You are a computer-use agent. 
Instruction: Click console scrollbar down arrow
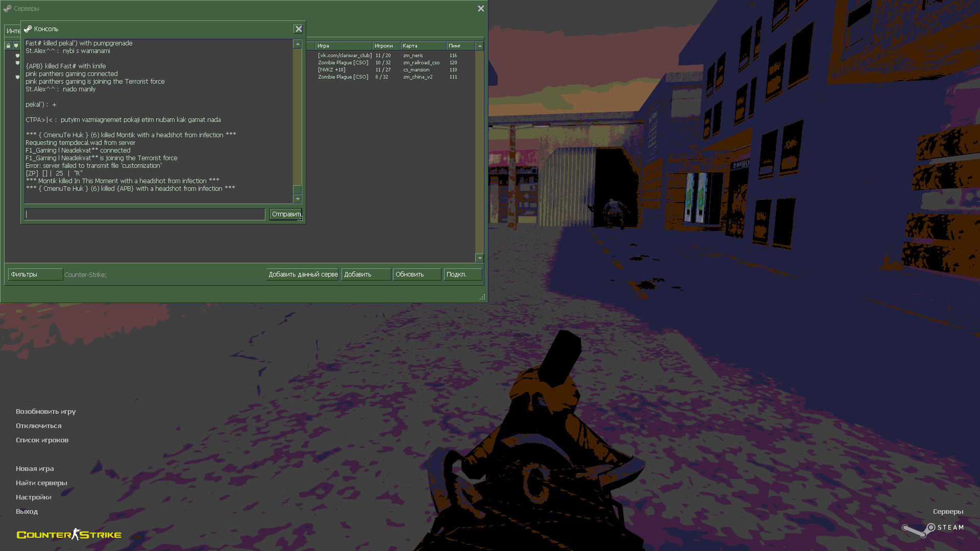pyautogui.click(x=298, y=199)
